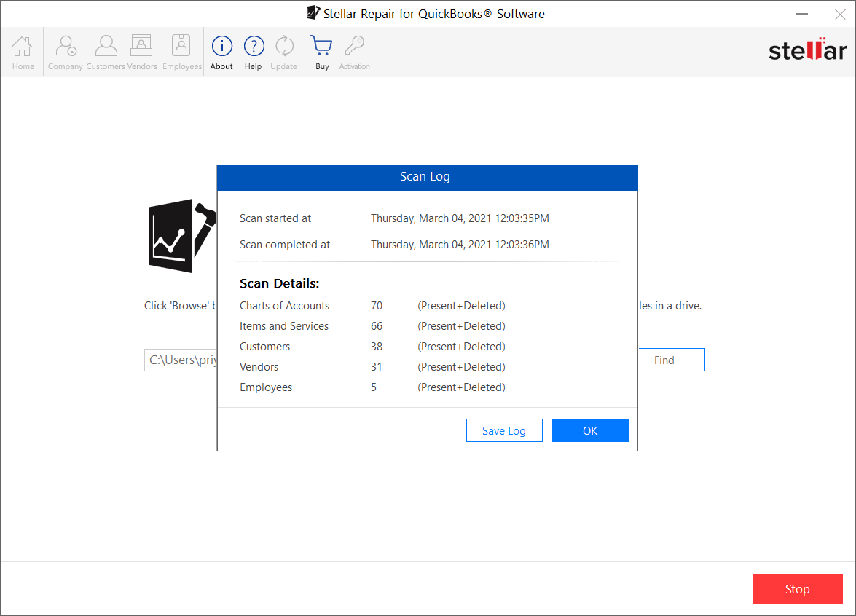This screenshot has height=616, width=856.
Task: Click the Vendors count 31
Action: click(x=376, y=367)
